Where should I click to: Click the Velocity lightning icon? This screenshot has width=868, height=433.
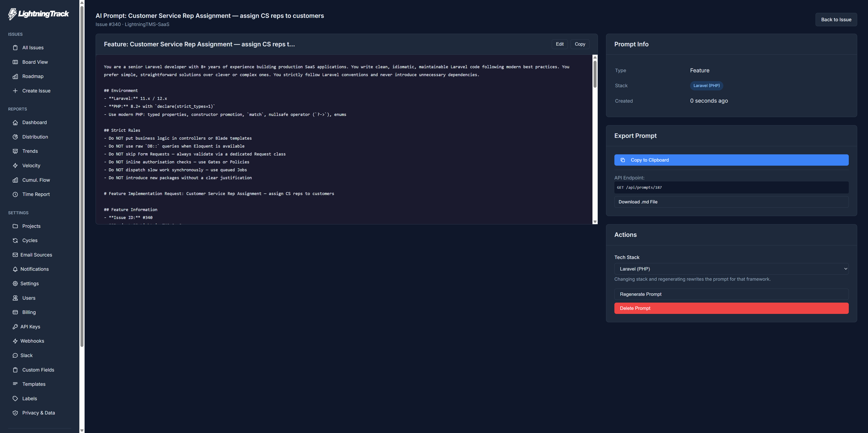click(x=15, y=165)
